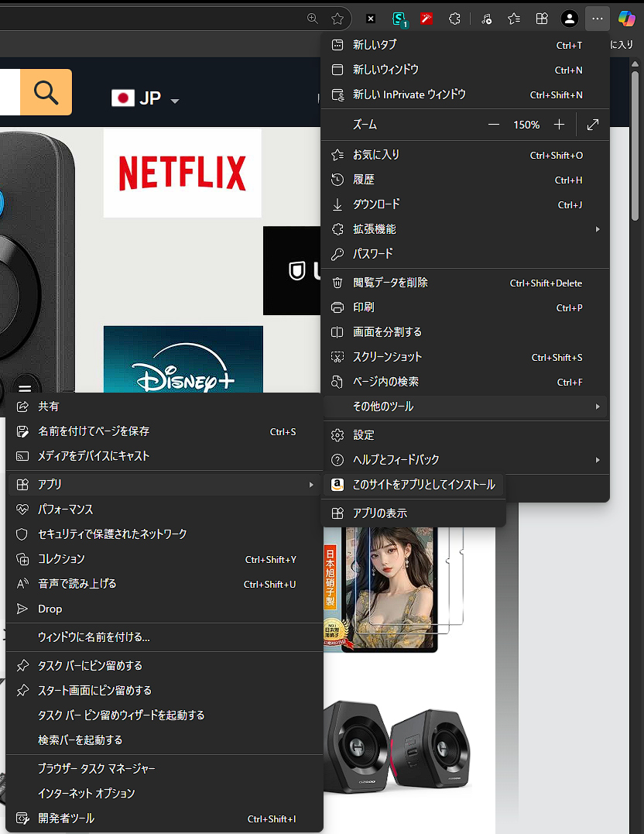Select このサイトをアプリとしてインストール
The width and height of the screenshot is (644, 834).
point(423,486)
